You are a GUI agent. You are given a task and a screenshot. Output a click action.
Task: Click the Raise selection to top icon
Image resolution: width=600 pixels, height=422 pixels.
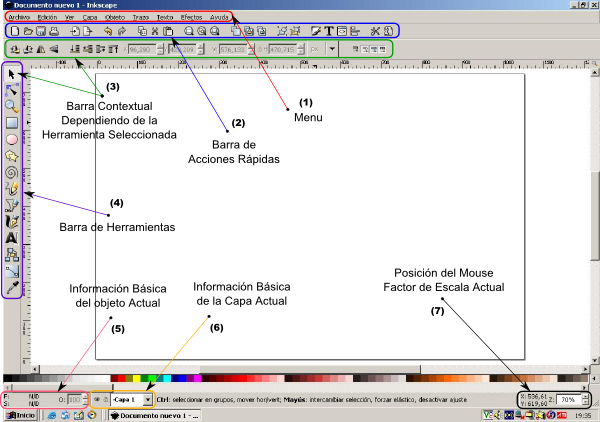(113, 49)
